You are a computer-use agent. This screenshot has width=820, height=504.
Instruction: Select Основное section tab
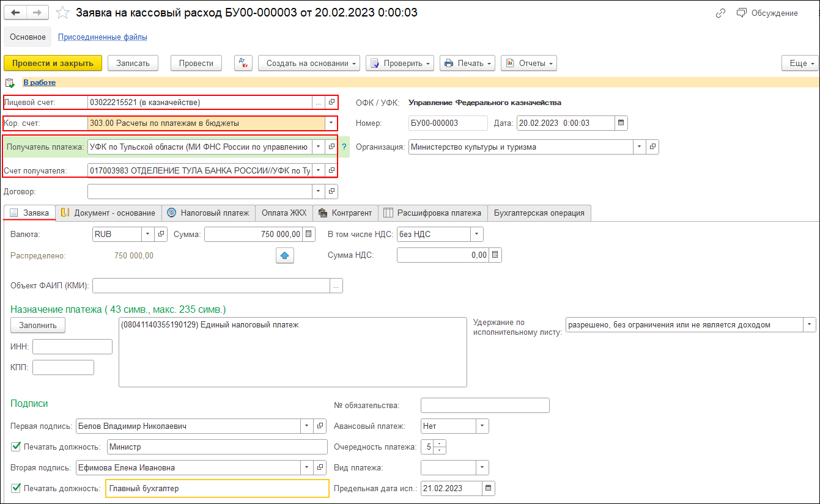(28, 37)
